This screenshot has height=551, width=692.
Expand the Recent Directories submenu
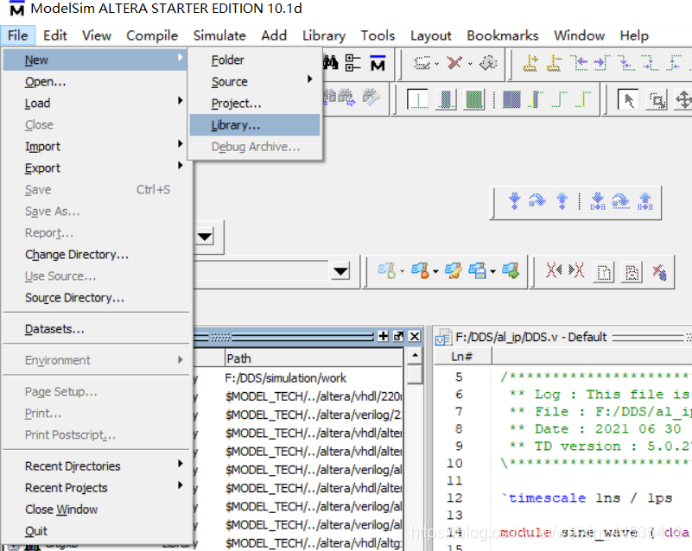[x=180, y=463]
